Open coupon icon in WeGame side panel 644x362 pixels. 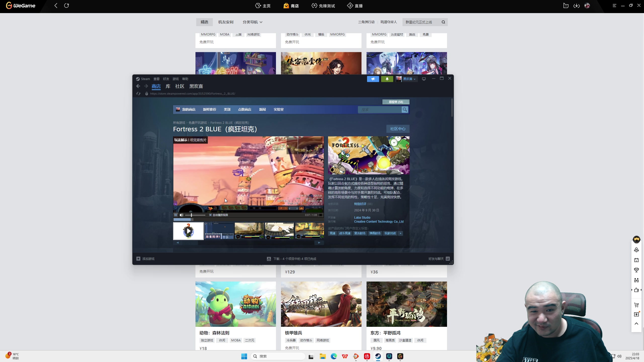coord(636,314)
